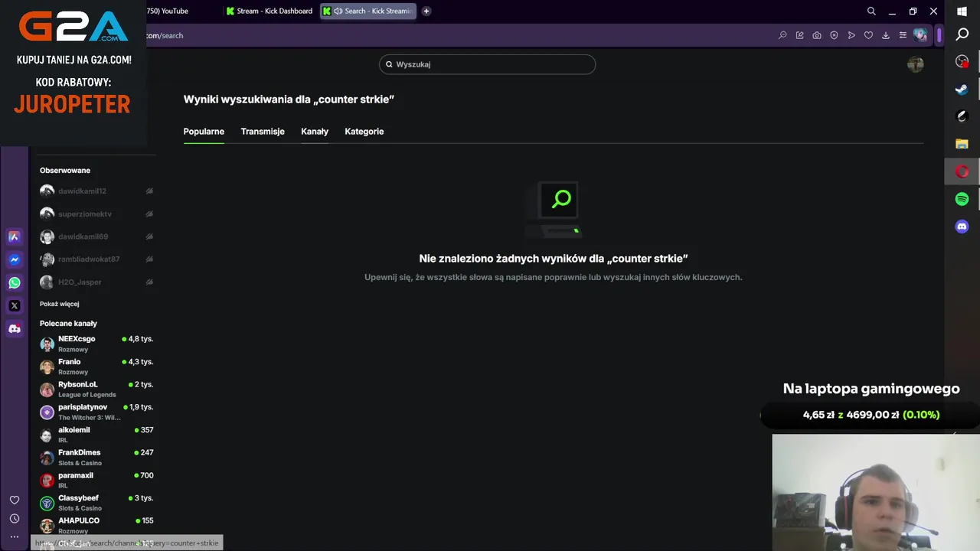Click the Obserwowane section heading
The image size is (980, 551).
tap(65, 171)
